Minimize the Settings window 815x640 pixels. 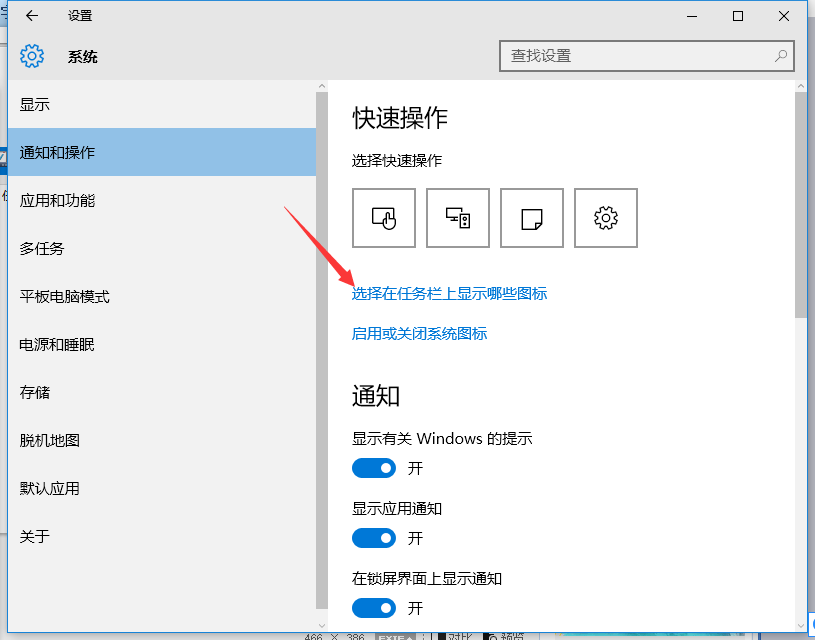pyautogui.click(x=692, y=16)
